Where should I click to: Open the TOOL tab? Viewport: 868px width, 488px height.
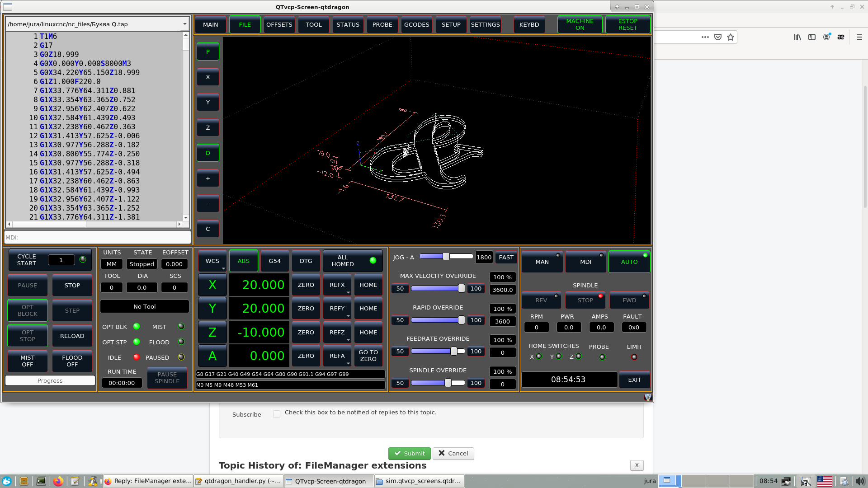tap(314, 24)
